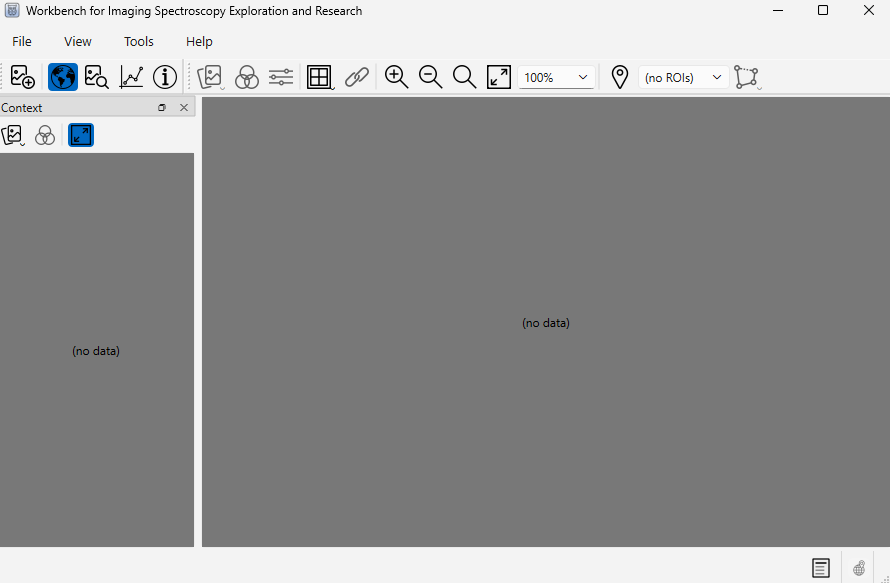
Task: Click the open image file icon
Action: [x=23, y=77]
